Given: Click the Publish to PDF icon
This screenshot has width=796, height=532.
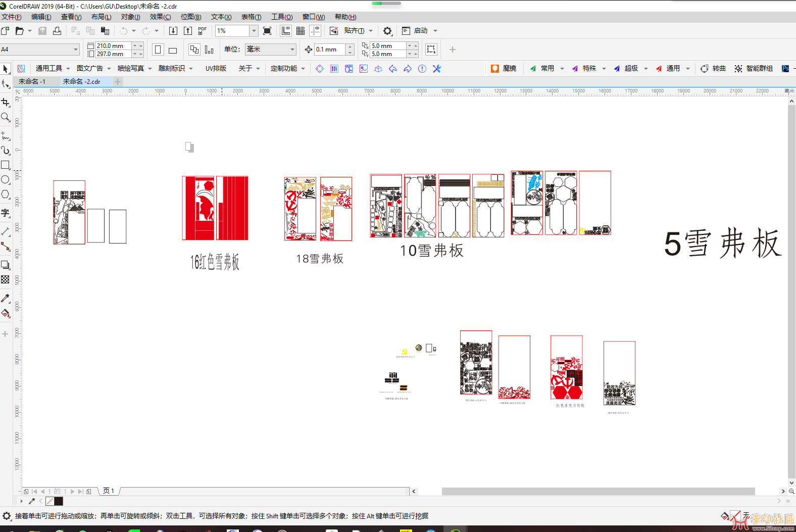Looking at the screenshot, I should coord(202,31).
